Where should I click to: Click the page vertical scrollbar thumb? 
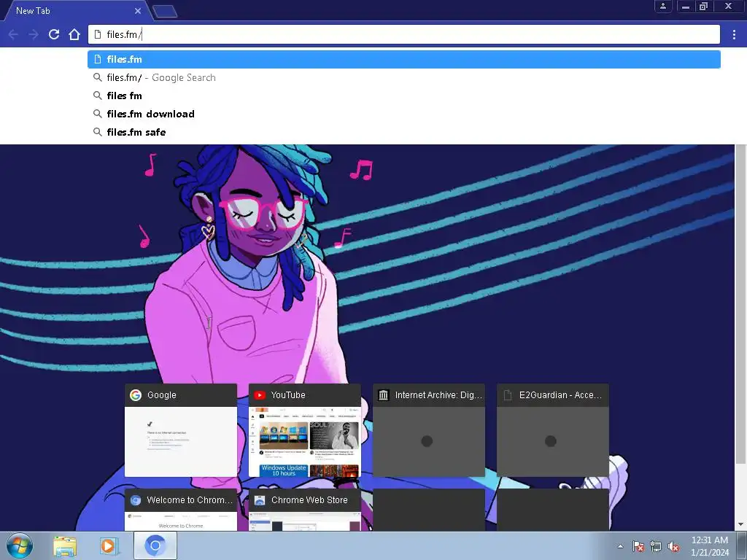coord(740,305)
